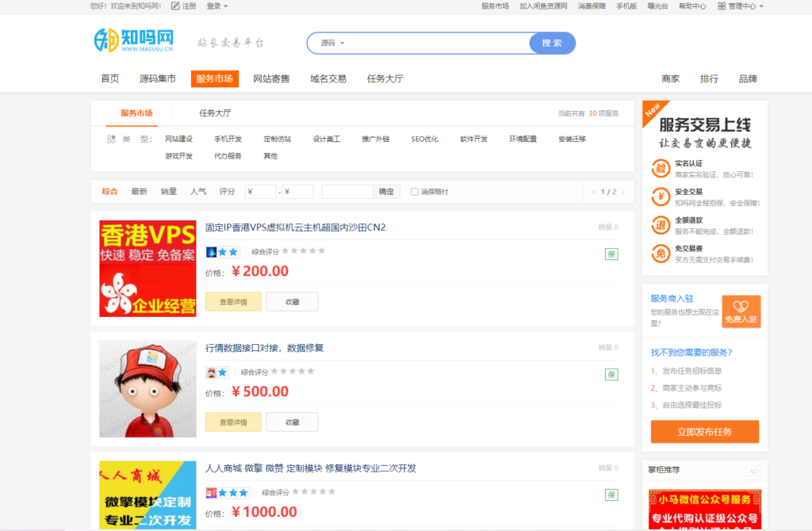This screenshot has width=812, height=531.
Task: Click 立即发布任务 orange button
Action: click(704, 432)
